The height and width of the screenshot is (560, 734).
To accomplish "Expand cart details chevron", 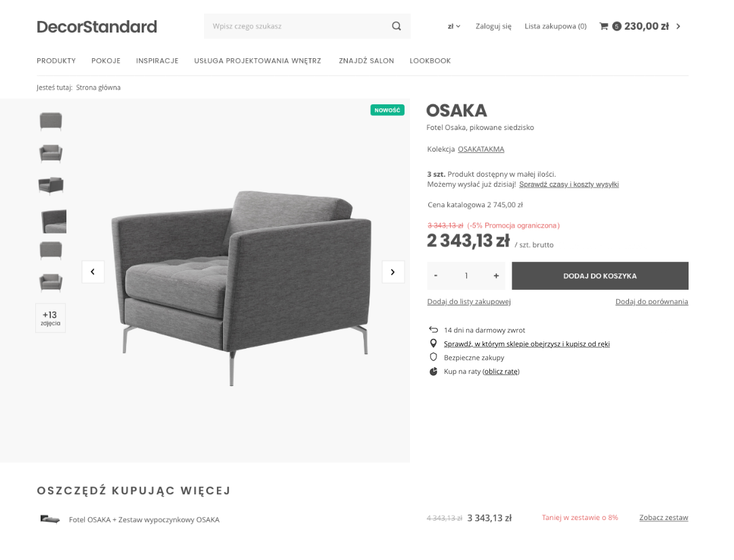I will coord(678,26).
